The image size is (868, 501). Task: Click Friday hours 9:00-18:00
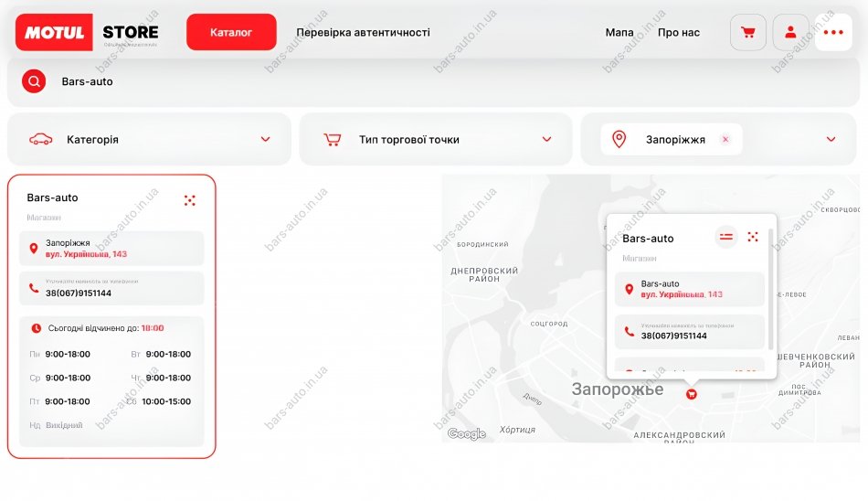coord(68,401)
